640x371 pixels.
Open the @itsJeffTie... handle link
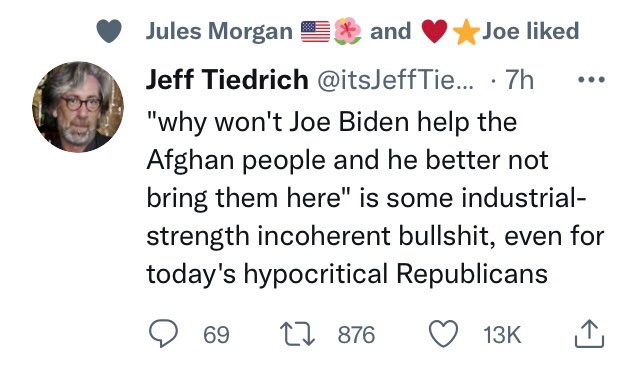[x=396, y=80]
